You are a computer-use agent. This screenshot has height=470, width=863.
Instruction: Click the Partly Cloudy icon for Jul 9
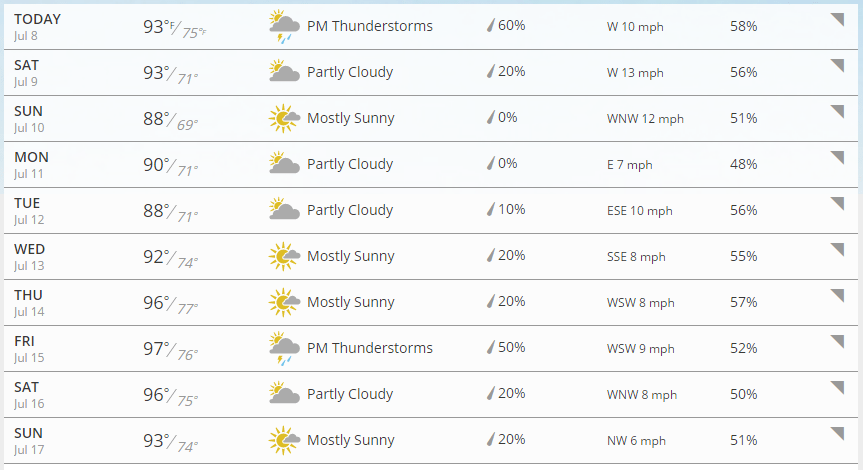pos(284,72)
